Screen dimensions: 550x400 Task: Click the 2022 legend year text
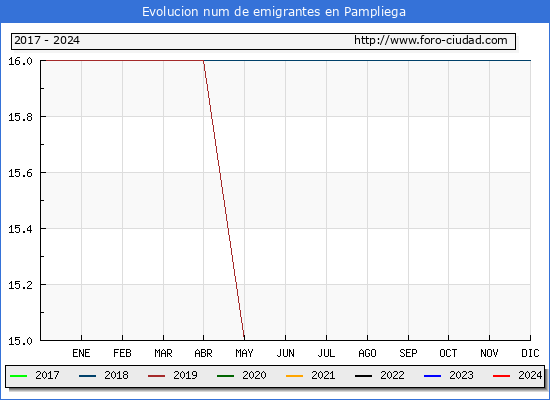(392, 375)
